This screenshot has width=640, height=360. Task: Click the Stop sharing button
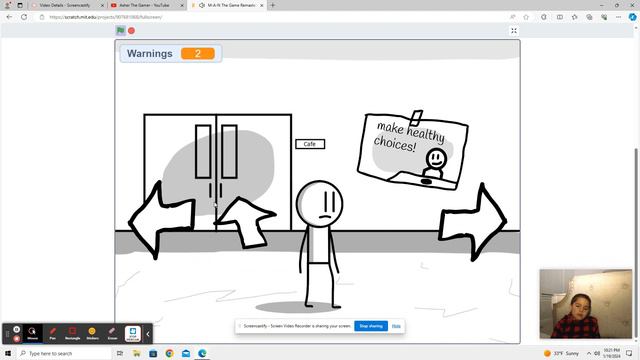(371, 326)
